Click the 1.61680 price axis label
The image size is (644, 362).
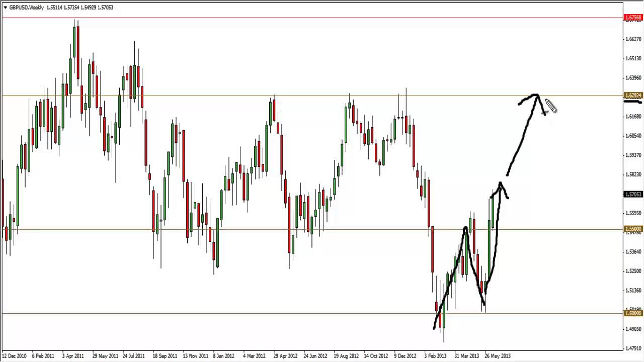634,117
